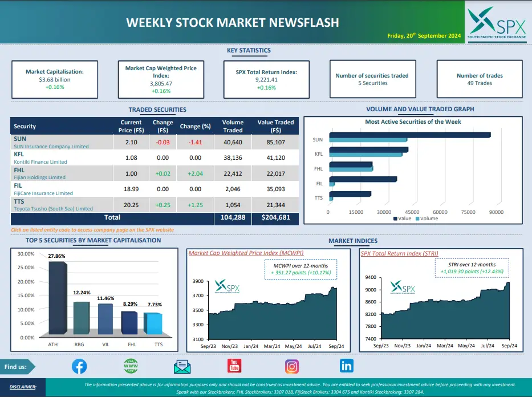Click 'FijiCare Insurance Limited' text

click(x=43, y=193)
